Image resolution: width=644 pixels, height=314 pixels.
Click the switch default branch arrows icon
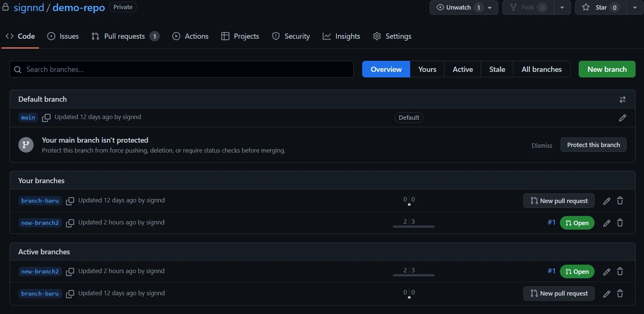point(623,100)
